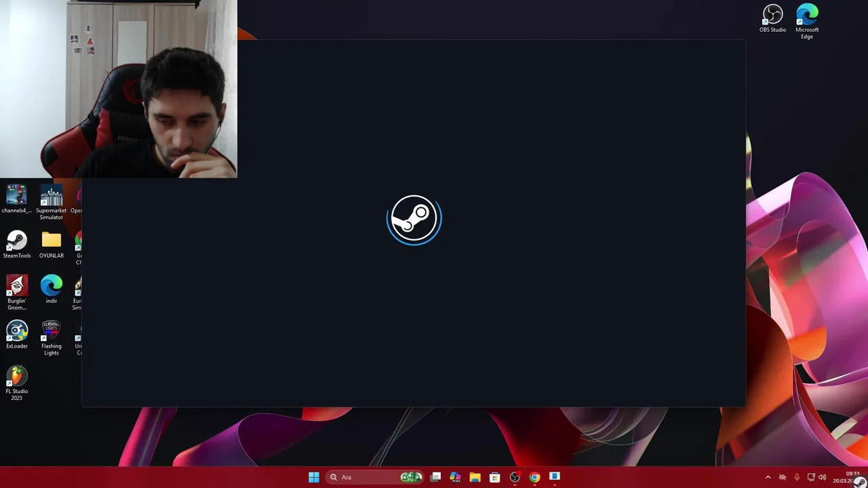The image size is (868, 488).
Task: Click the microphone icon in system tray
Action: coord(797,477)
